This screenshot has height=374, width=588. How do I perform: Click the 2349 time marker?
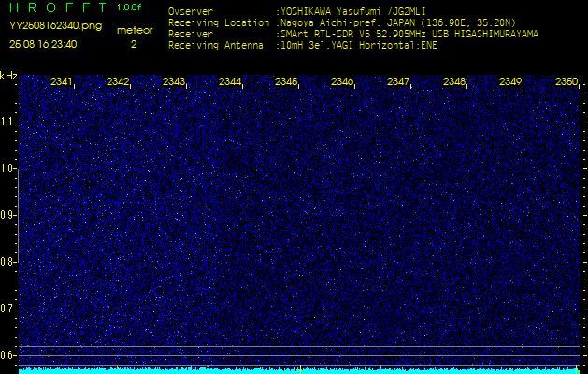[x=510, y=81]
